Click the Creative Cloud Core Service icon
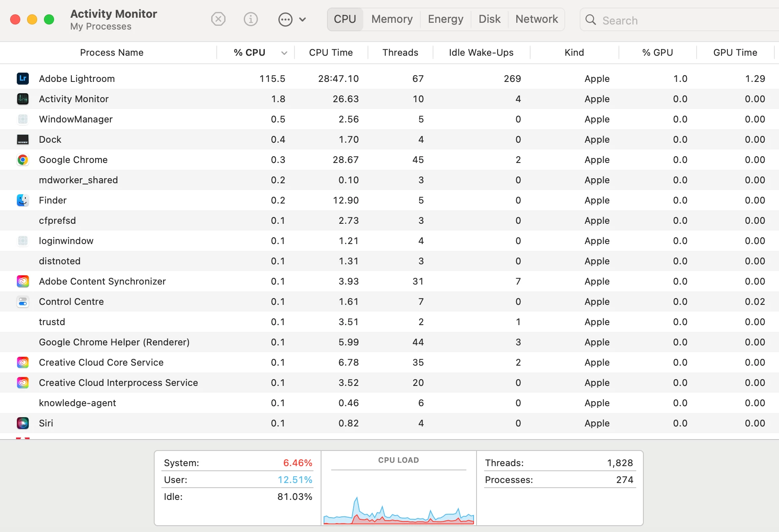 click(x=23, y=362)
